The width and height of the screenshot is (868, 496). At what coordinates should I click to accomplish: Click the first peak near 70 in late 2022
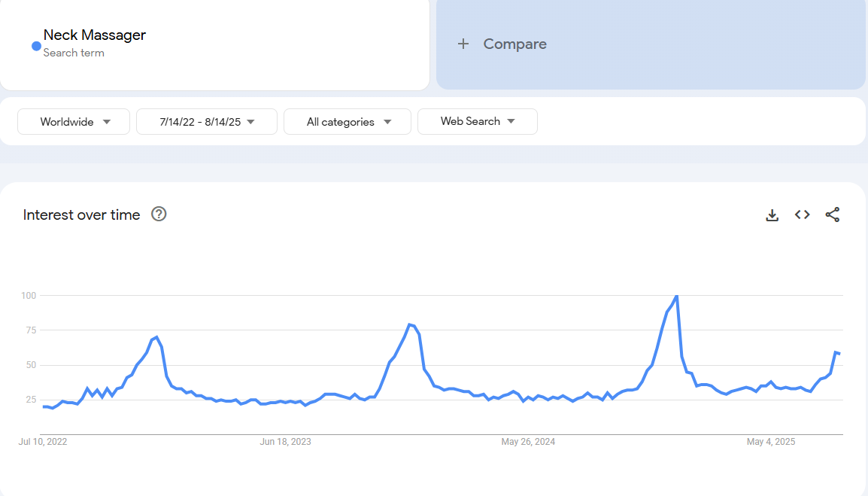pos(156,337)
